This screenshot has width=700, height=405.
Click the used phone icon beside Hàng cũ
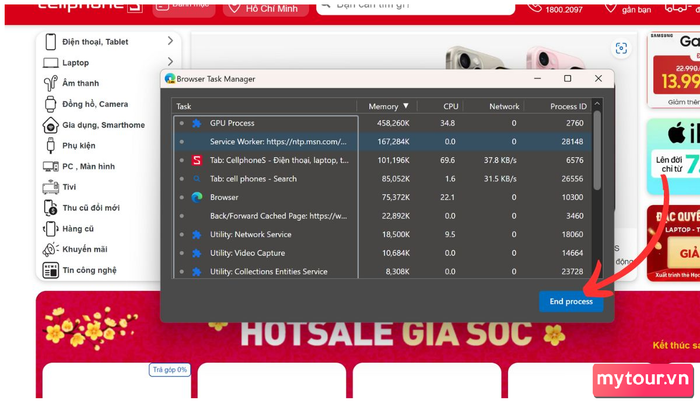pyautogui.click(x=50, y=229)
